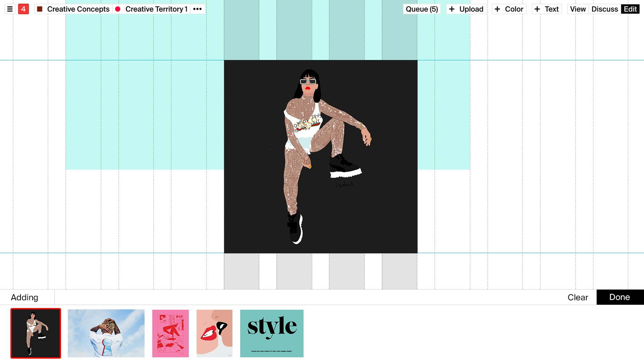Click the red dot beside Creative Territory 1

tap(118, 9)
